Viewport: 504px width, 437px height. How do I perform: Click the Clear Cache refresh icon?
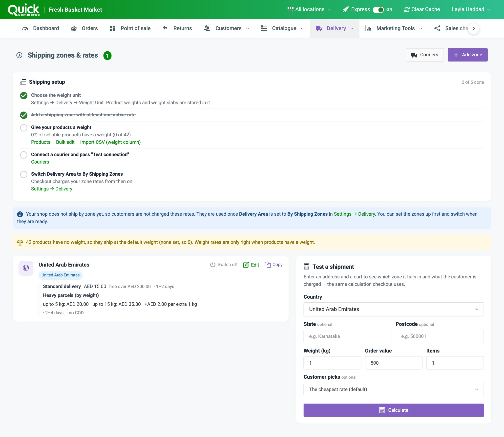tap(407, 10)
